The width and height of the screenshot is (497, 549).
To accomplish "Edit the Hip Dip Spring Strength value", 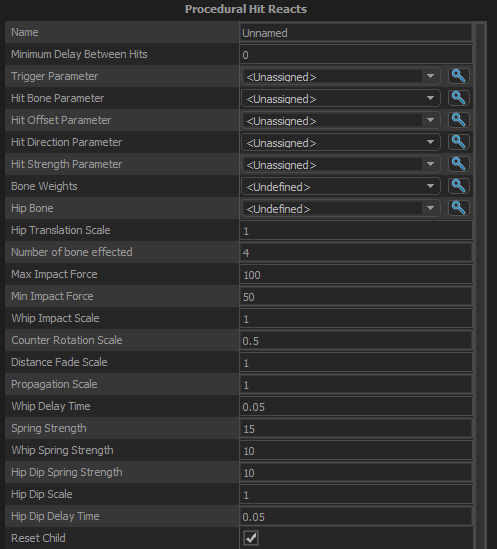I will 356,472.
